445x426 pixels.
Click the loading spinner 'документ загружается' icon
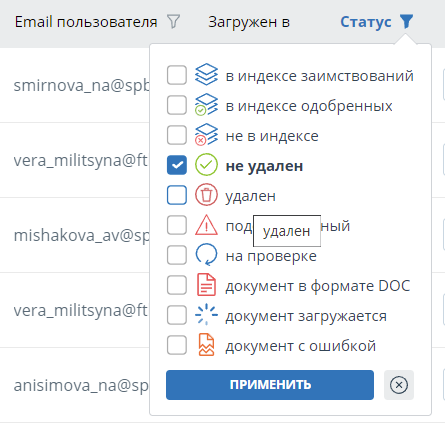(x=206, y=315)
